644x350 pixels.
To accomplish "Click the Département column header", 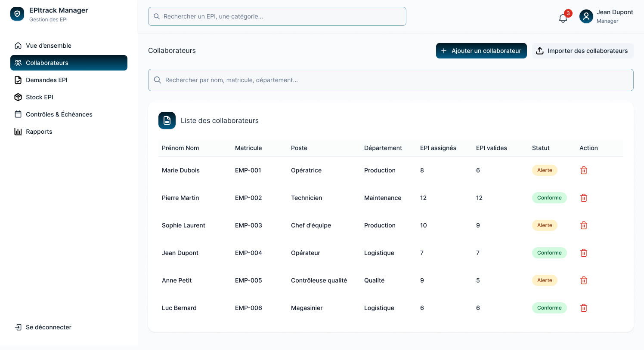I will click(x=383, y=148).
